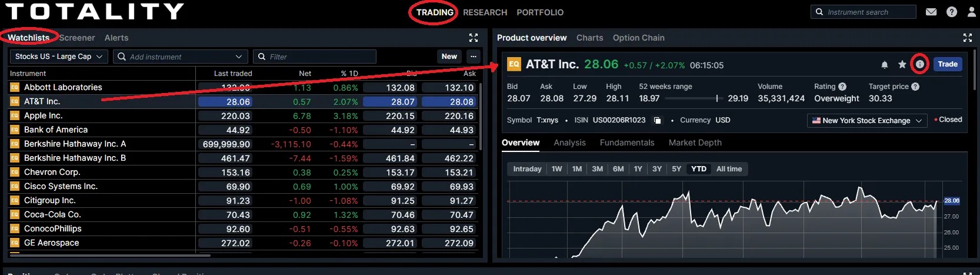Set chart range to 3M
980x275 pixels.
pyautogui.click(x=597, y=169)
